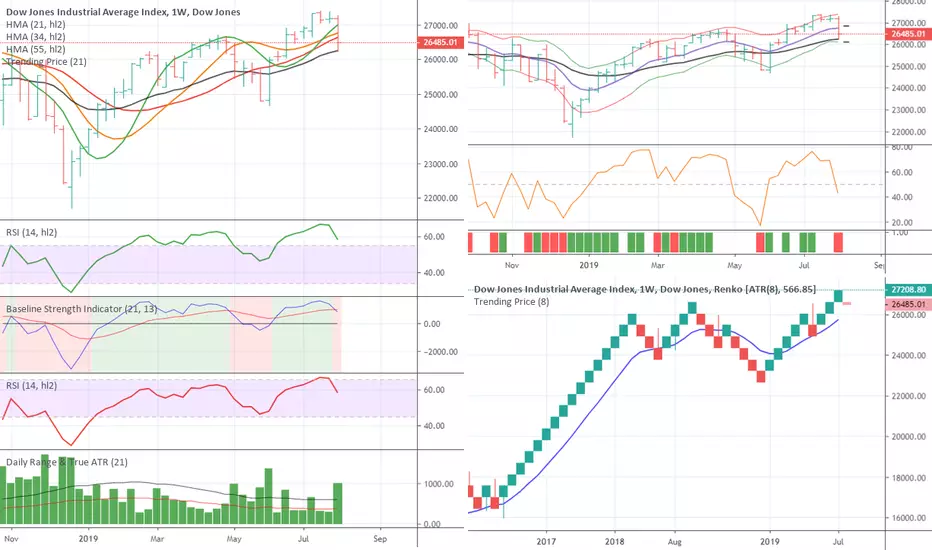Click 'May' on the left chart time axis

click(x=234, y=539)
